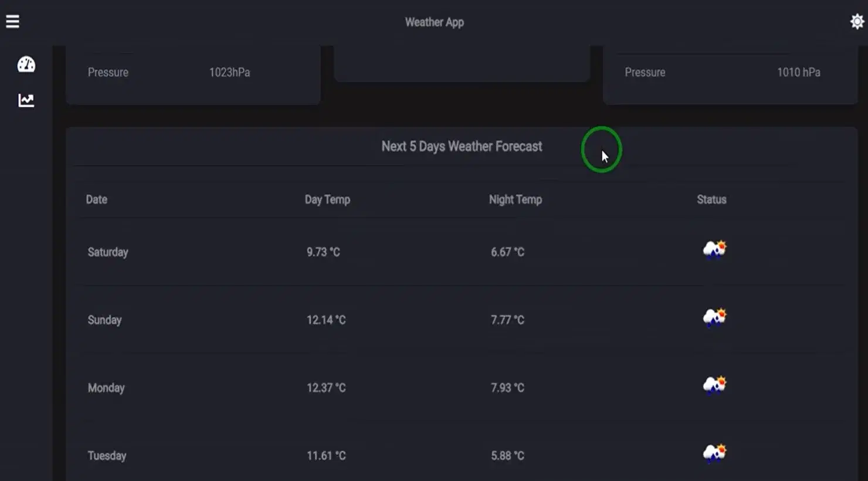Open the line chart sidebar icon
Viewport: 868px width, 481px height.
tap(26, 100)
